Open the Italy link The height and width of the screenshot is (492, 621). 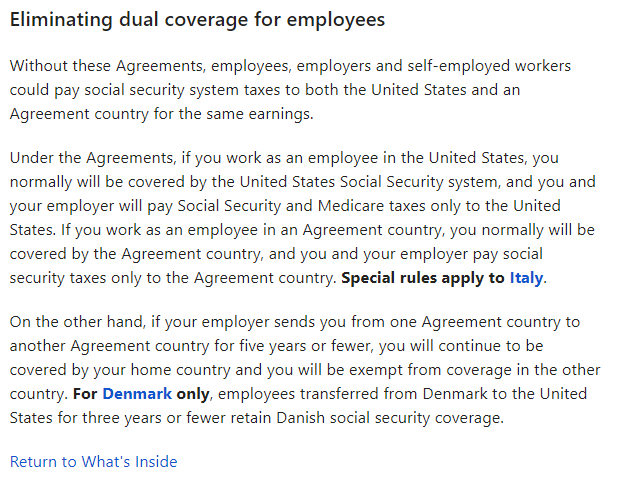pos(526,278)
